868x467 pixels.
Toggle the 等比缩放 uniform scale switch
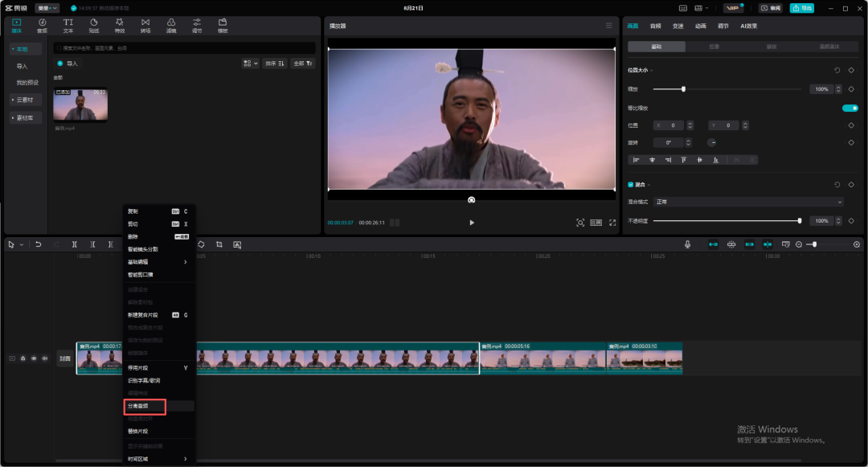pos(850,108)
